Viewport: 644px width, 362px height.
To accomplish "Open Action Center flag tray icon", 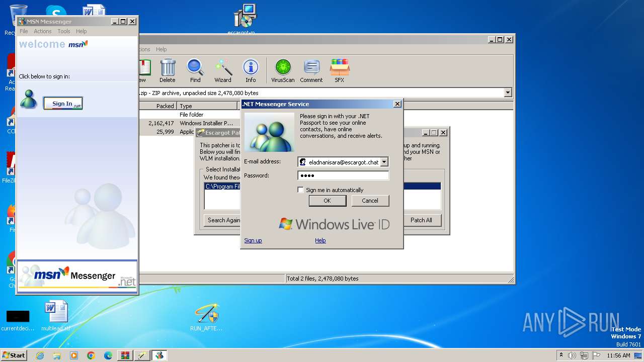I will 596,355.
